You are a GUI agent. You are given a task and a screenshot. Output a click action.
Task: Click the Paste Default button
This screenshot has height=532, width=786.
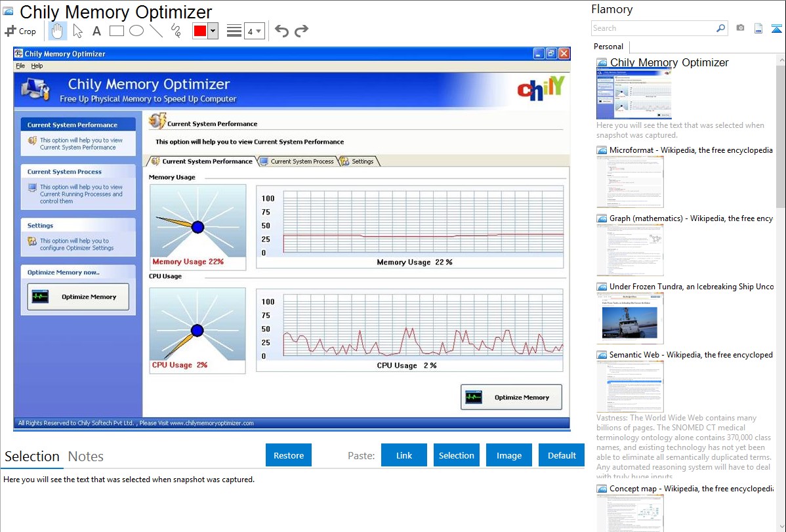pos(562,455)
